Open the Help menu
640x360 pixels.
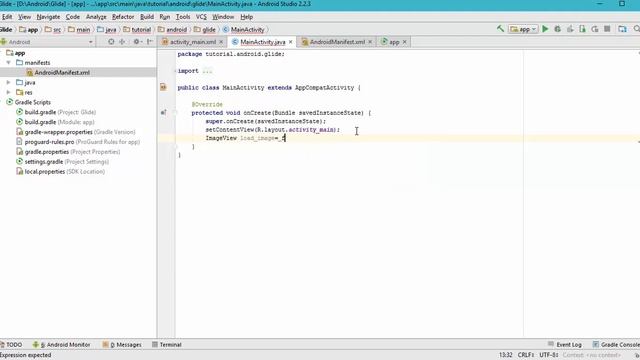[x=247, y=17]
